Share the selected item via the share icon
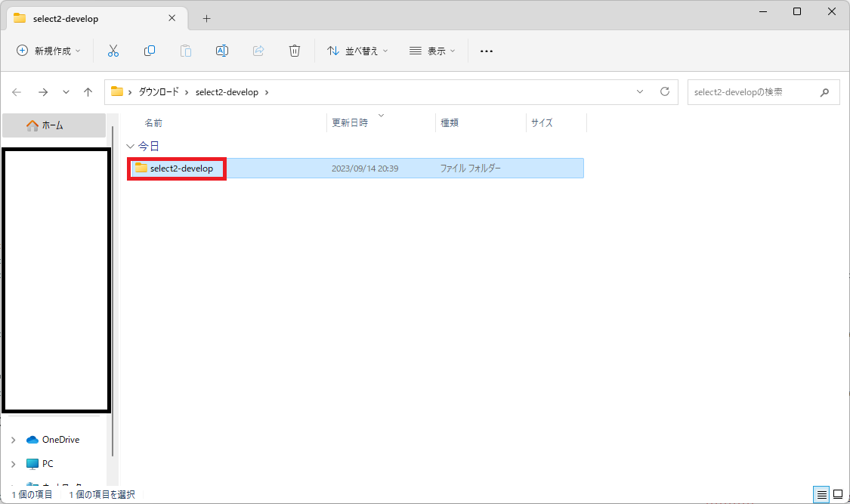This screenshot has height=504, width=850. pos(258,51)
